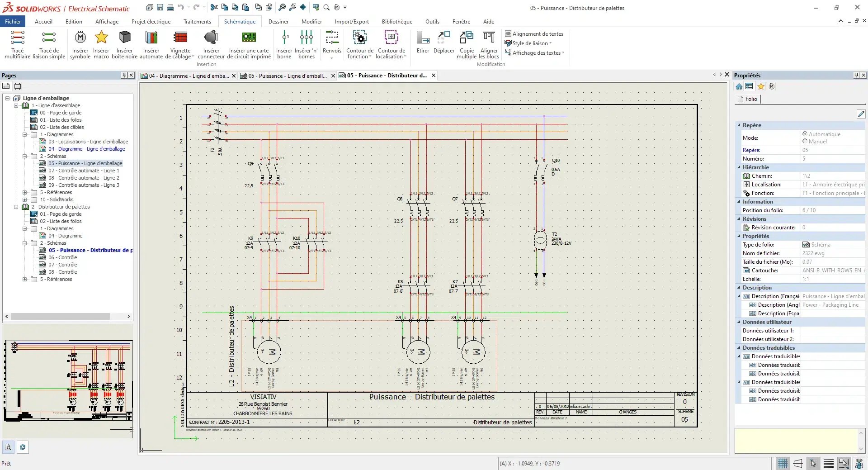Click Alignement de textes button

click(534, 34)
